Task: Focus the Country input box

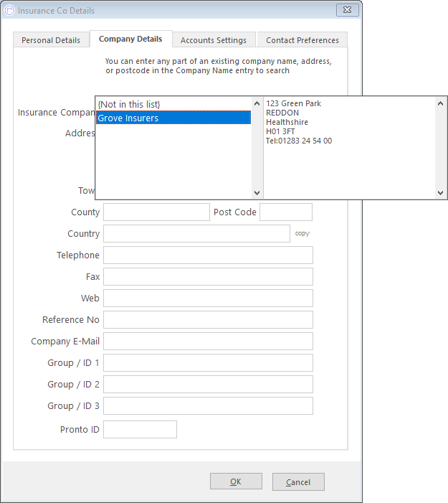Action: pos(196,233)
